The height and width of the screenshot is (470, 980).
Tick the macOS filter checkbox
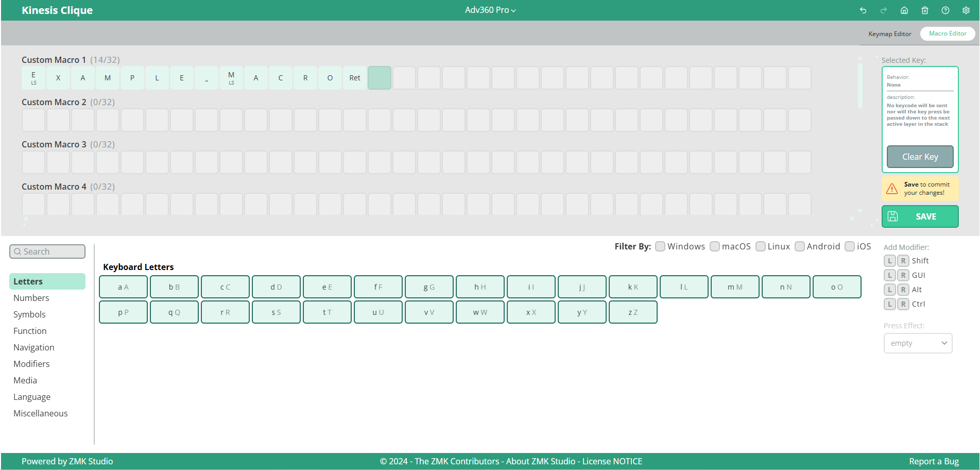(715, 246)
